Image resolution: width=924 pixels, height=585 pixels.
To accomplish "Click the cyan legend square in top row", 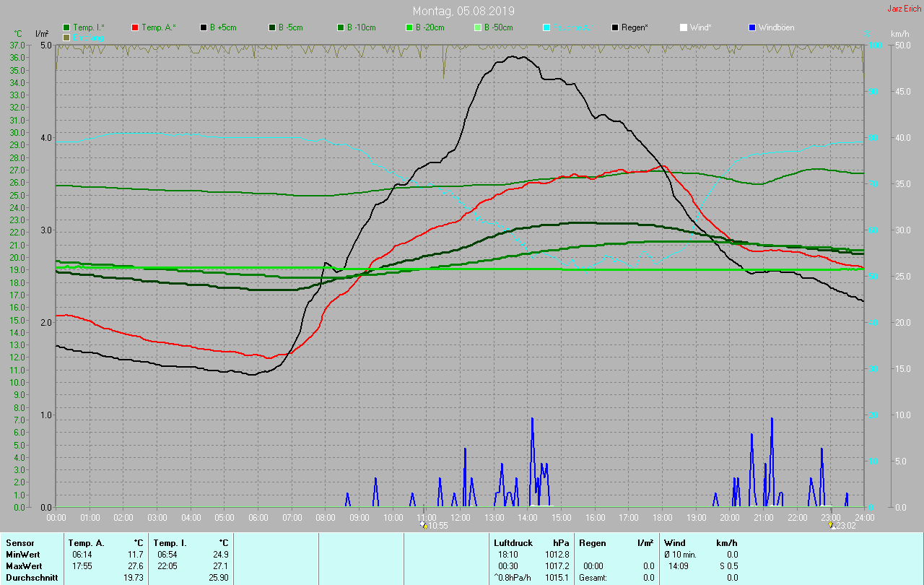I will point(546,27).
